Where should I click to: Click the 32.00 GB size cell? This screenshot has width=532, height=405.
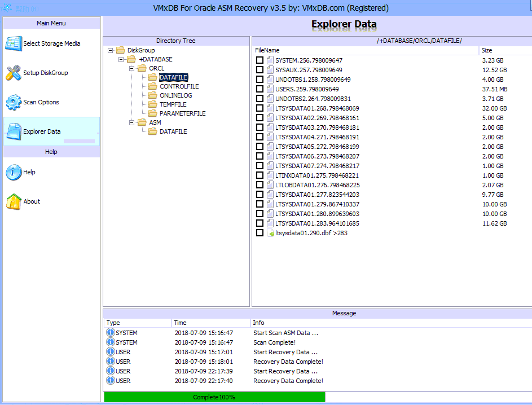pos(494,108)
